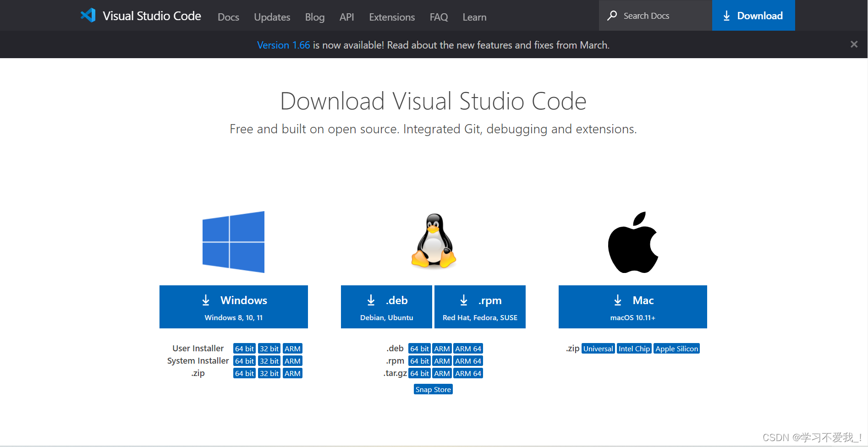Choose Mac .zip Universal build

(x=598, y=349)
